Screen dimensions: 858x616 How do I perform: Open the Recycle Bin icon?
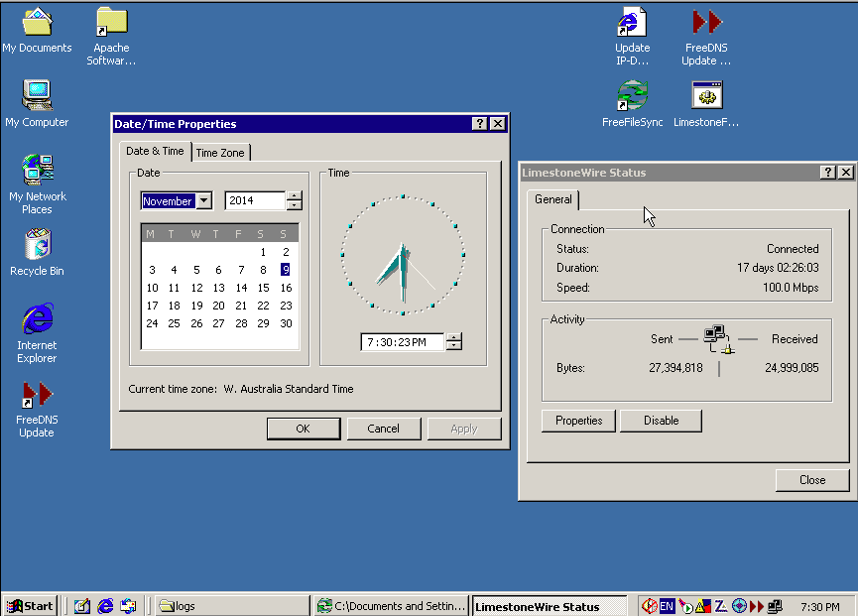[38, 252]
